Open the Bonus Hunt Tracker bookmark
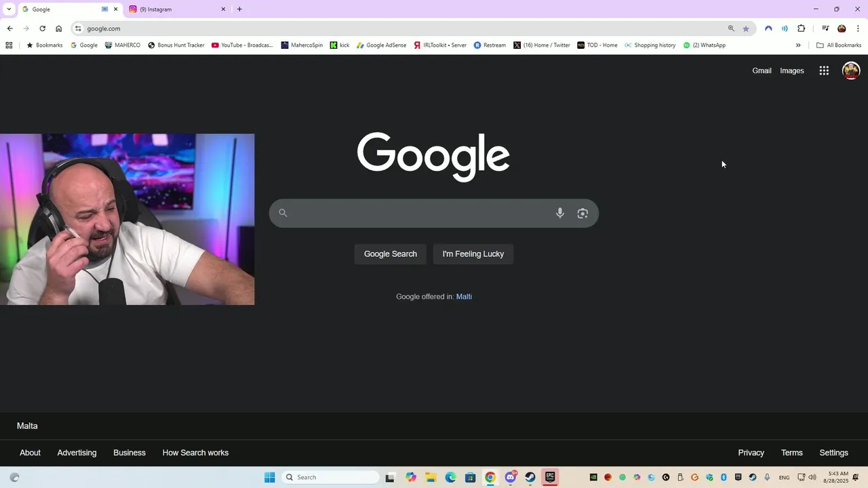This screenshot has height=488, width=868. (x=176, y=45)
